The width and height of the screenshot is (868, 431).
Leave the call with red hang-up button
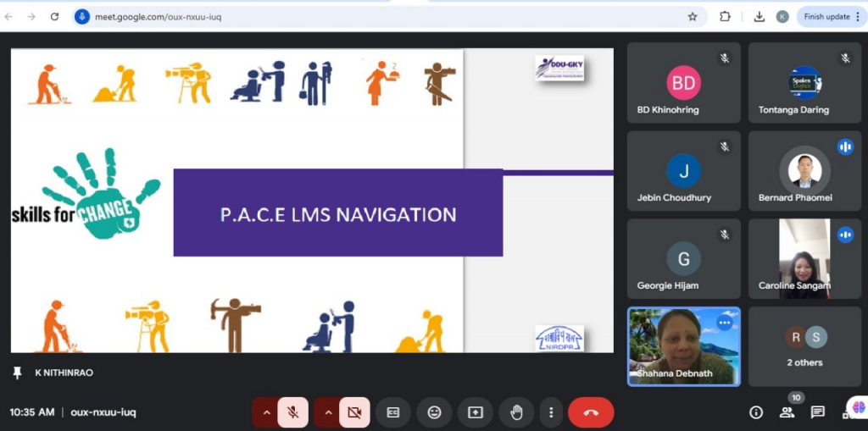[x=591, y=412]
